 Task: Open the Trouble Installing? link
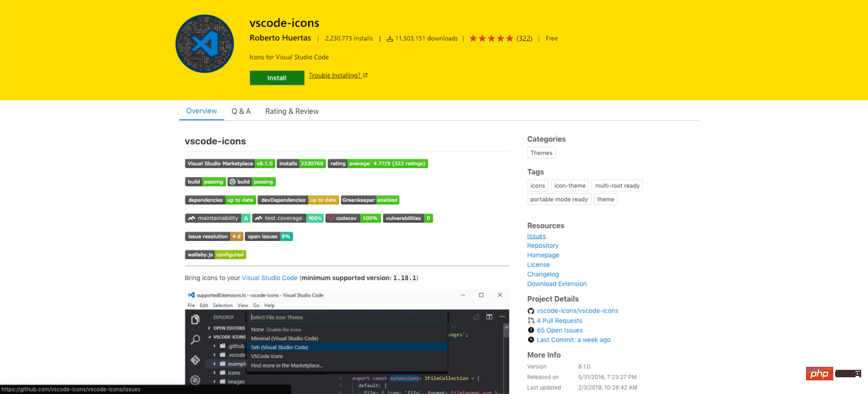(335, 76)
